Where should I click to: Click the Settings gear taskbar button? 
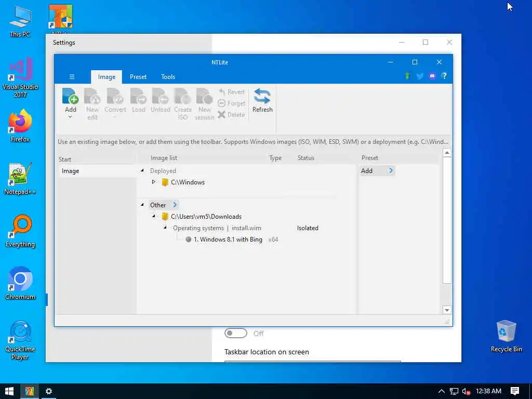point(49,391)
